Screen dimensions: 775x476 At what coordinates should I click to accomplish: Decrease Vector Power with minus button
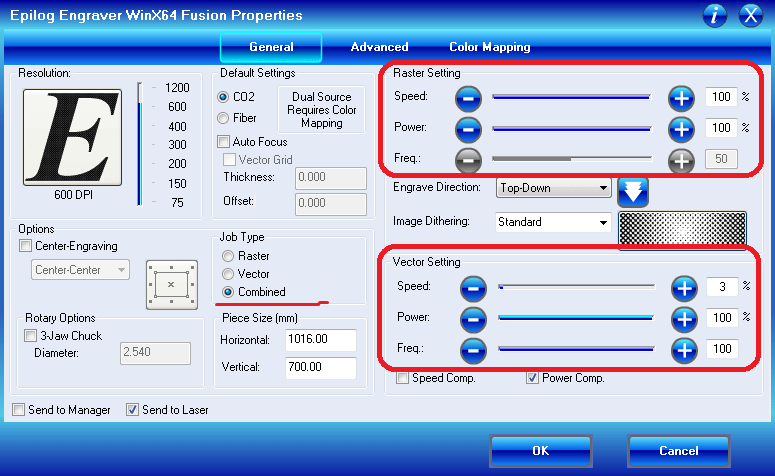point(473,320)
